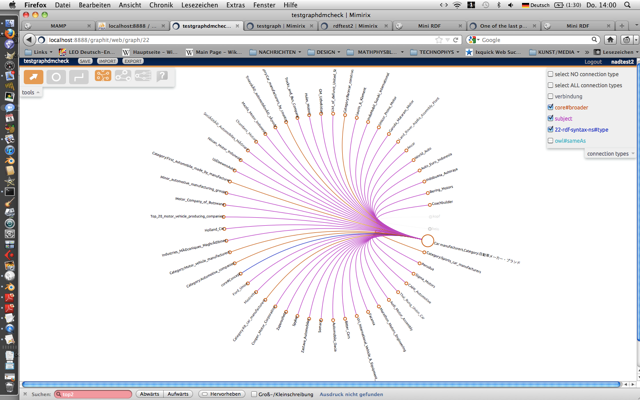Open Lesezeichen bookmarks dropdown
Image resolution: width=640 pixels, height=400 pixels.
tap(616, 52)
